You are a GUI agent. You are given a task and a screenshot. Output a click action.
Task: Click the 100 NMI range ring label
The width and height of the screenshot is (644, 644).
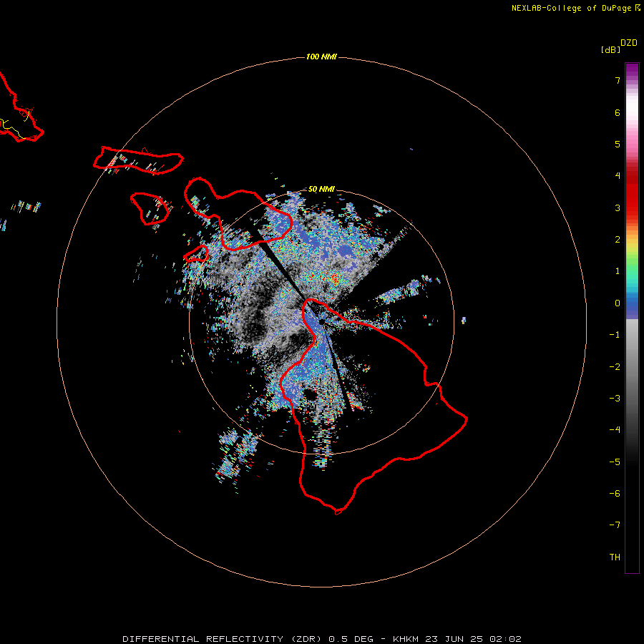coord(321,57)
